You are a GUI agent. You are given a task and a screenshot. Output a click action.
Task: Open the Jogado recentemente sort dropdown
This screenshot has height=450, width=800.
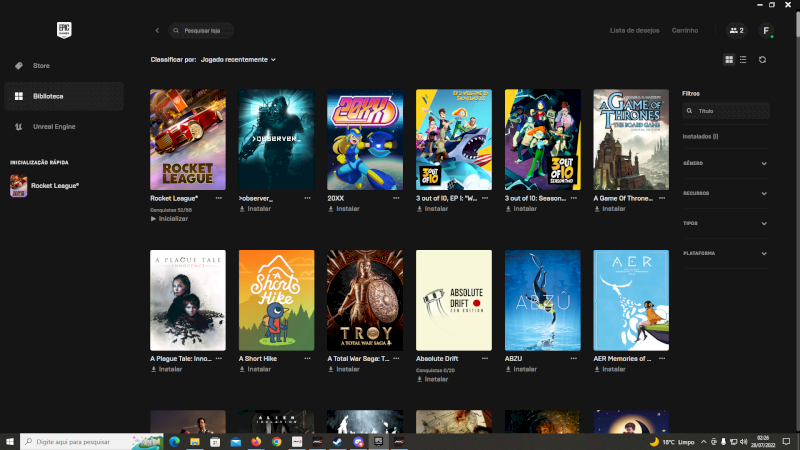click(238, 60)
